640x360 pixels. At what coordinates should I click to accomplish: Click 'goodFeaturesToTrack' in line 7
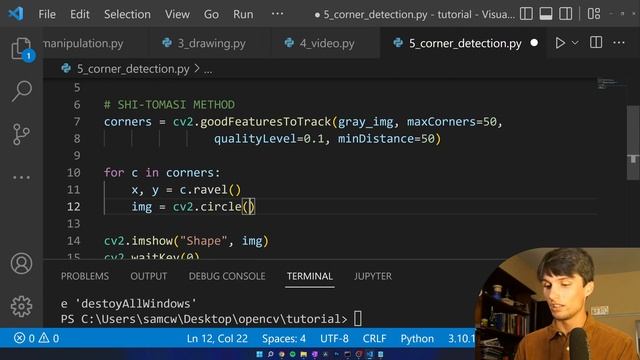coord(265,122)
